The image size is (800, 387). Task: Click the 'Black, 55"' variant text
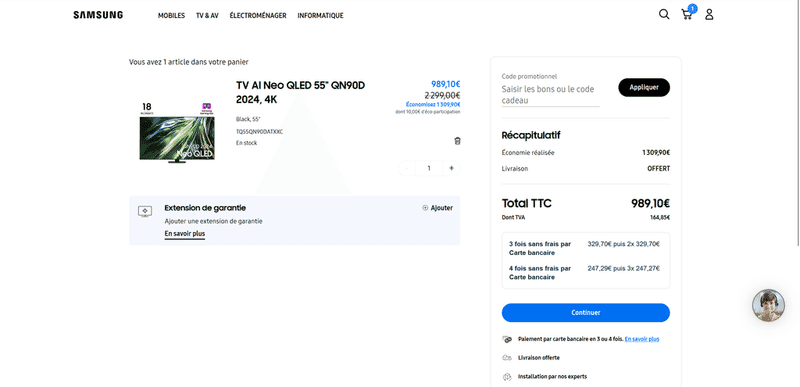[x=248, y=119]
